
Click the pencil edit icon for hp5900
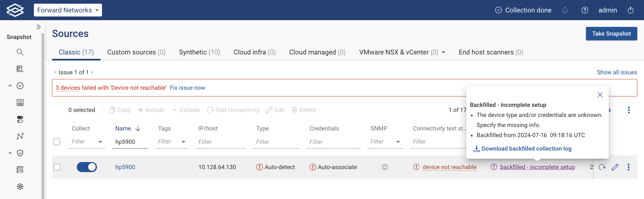tap(615, 167)
